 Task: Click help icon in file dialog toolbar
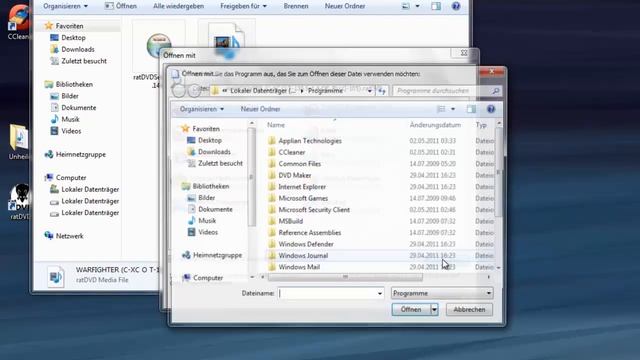(x=491, y=109)
